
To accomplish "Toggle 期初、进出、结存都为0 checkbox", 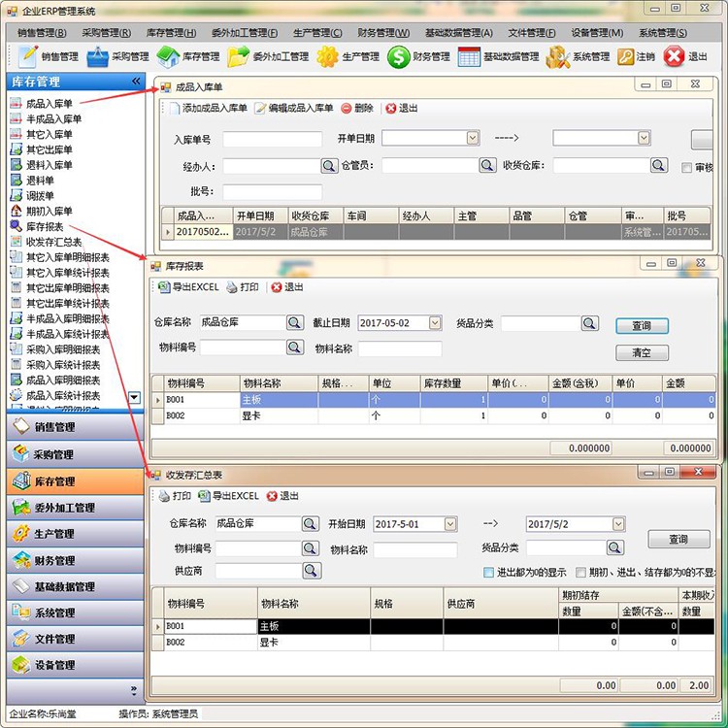I will pos(580,573).
